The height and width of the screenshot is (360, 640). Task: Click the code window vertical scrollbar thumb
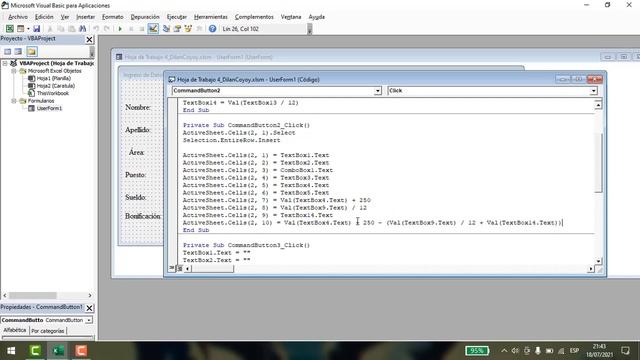click(598, 162)
